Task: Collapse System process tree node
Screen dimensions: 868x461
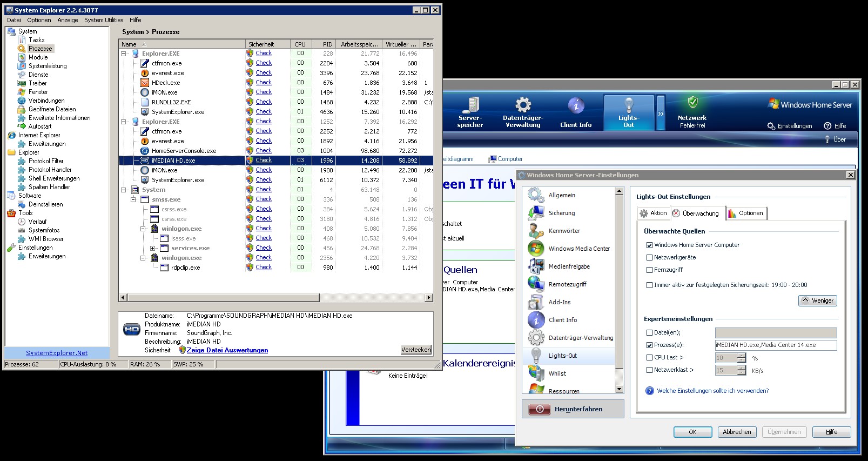Action: click(x=123, y=190)
